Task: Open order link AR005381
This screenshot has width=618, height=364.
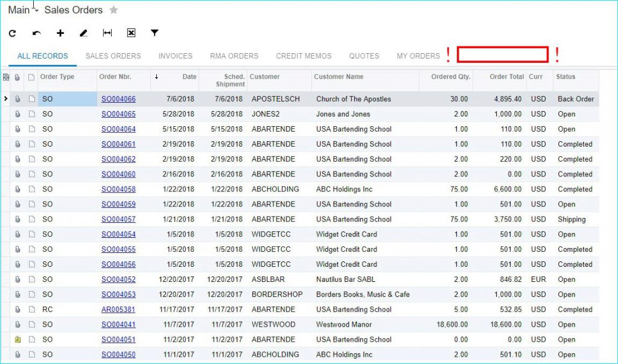Action: [x=118, y=310]
